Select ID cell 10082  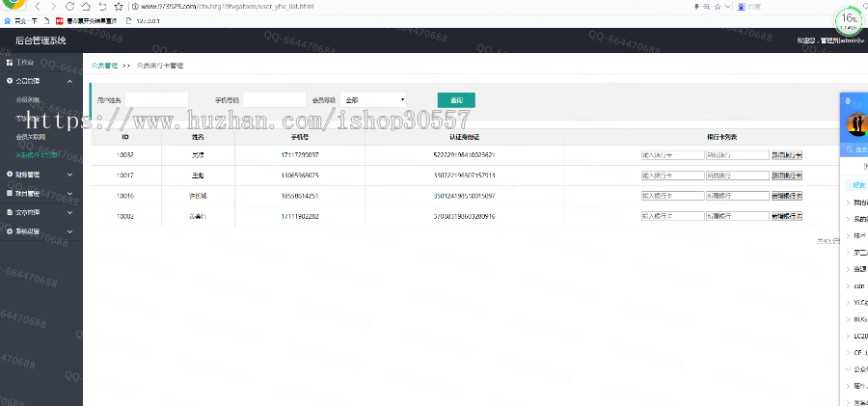[125, 155]
